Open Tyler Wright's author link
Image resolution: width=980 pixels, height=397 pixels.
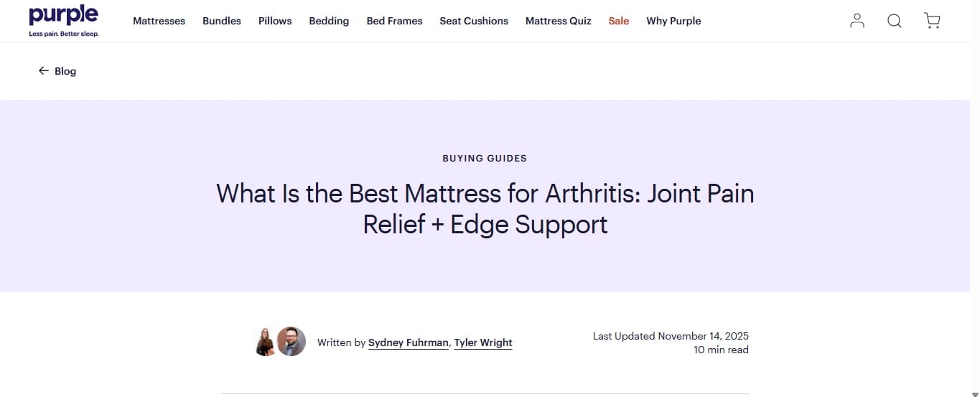tap(483, 342)
